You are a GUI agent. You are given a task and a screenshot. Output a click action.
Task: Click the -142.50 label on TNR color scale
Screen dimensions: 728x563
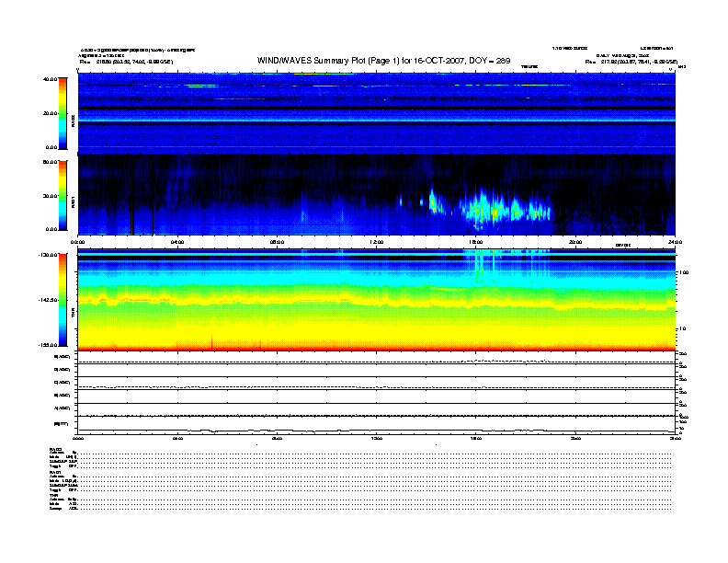pyautogui.click(x=49, y=300)
